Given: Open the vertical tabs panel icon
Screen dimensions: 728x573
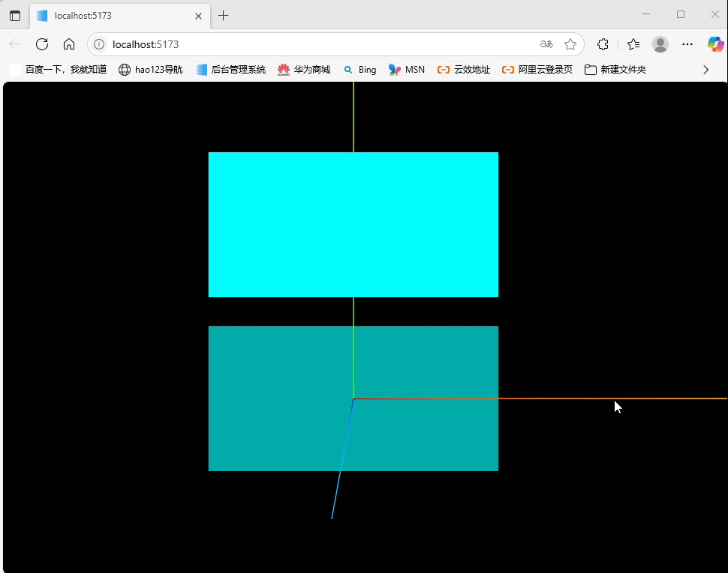Looking at the screenshot, I should (x=15, y=15).
